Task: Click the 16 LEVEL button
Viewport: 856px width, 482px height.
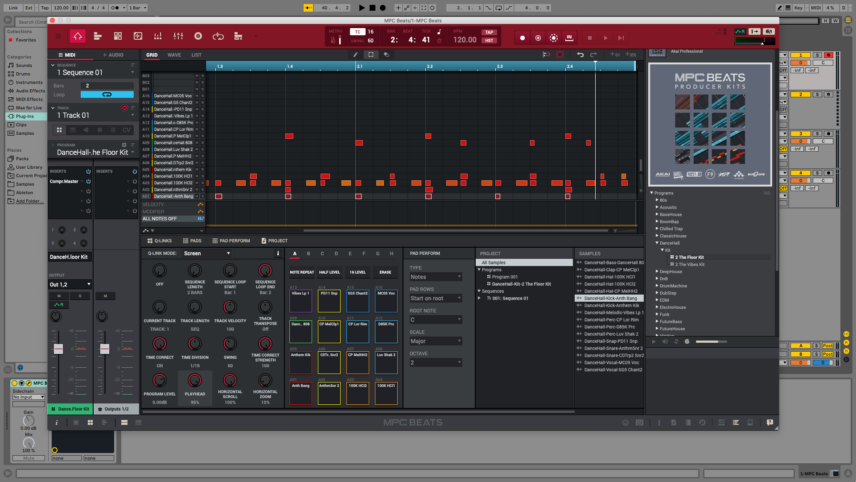Action: [x=358, y=272]
